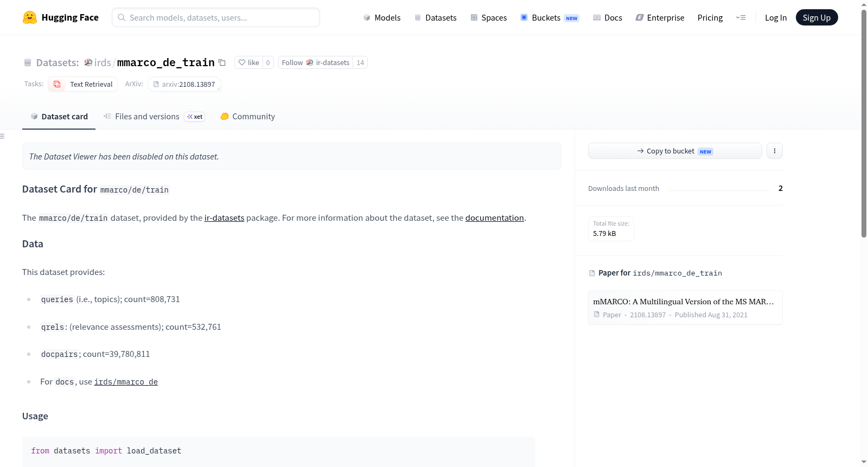
Task: Click the follower count 14
Action: pyautogui.click(x=360, y=62)
